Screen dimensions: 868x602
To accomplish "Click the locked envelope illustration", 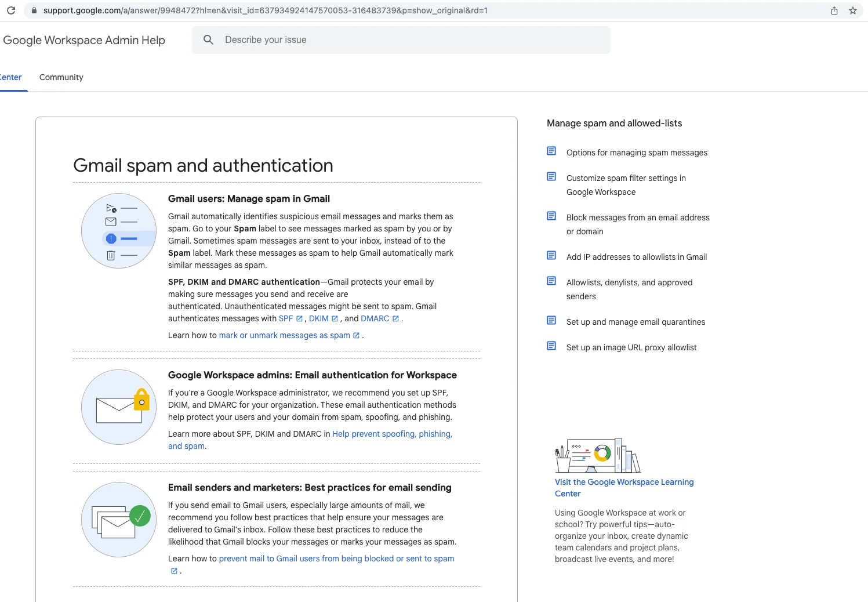I will [x=119, y=407].
